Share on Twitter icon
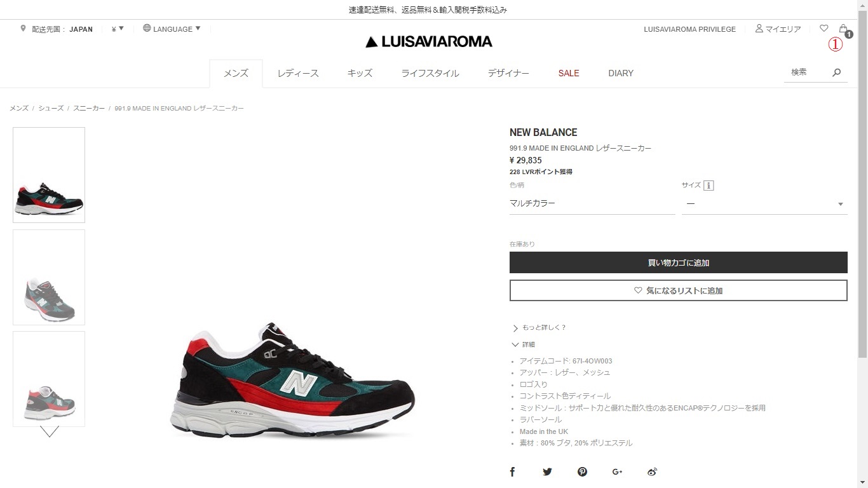This screenshot has height=488, width=868. pos(547,471)
